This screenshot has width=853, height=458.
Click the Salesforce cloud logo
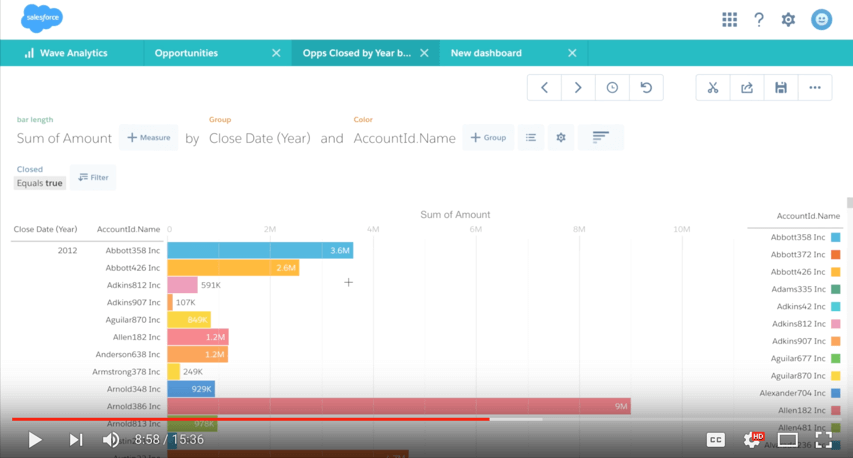click(x=42, y=18)
